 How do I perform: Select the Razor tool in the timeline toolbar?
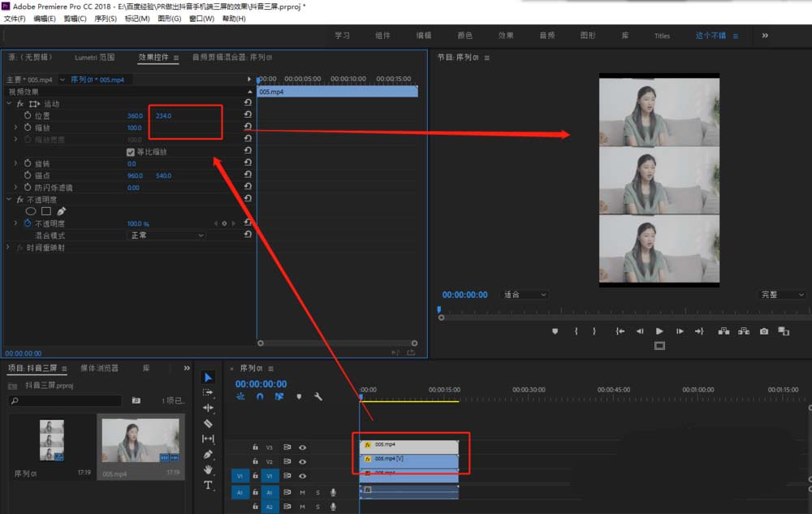tap(208, 421)
